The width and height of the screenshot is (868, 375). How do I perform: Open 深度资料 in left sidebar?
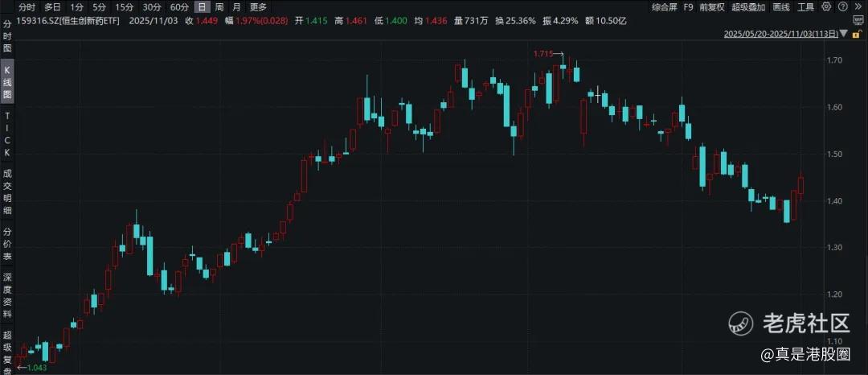pyautogui.click(x=7, y=296)
